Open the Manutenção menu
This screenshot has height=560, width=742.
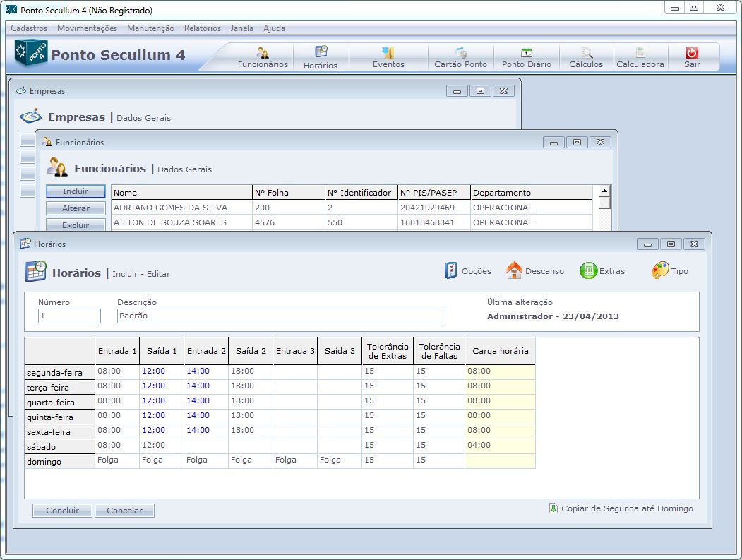[x=150, y=28]
